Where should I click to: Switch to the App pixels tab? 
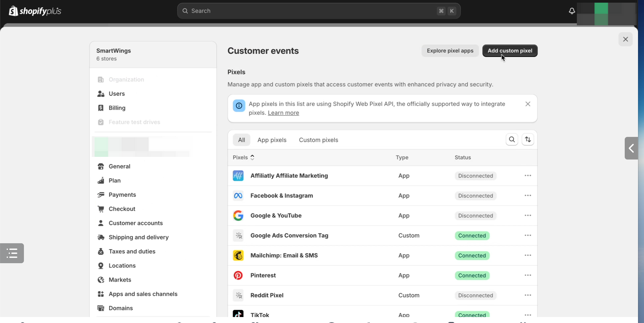(272, 140)
